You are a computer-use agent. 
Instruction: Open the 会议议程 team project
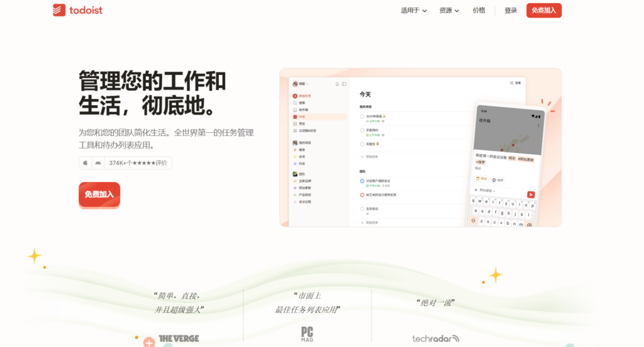(305, 202)
